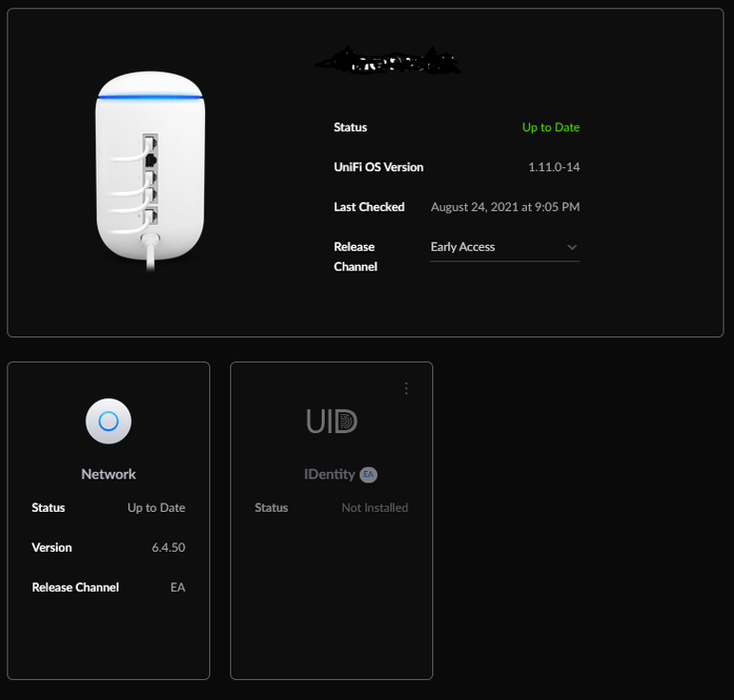Click the UniFi OS Version label
The width and height of the screenshot is (734, 700).
378,167
